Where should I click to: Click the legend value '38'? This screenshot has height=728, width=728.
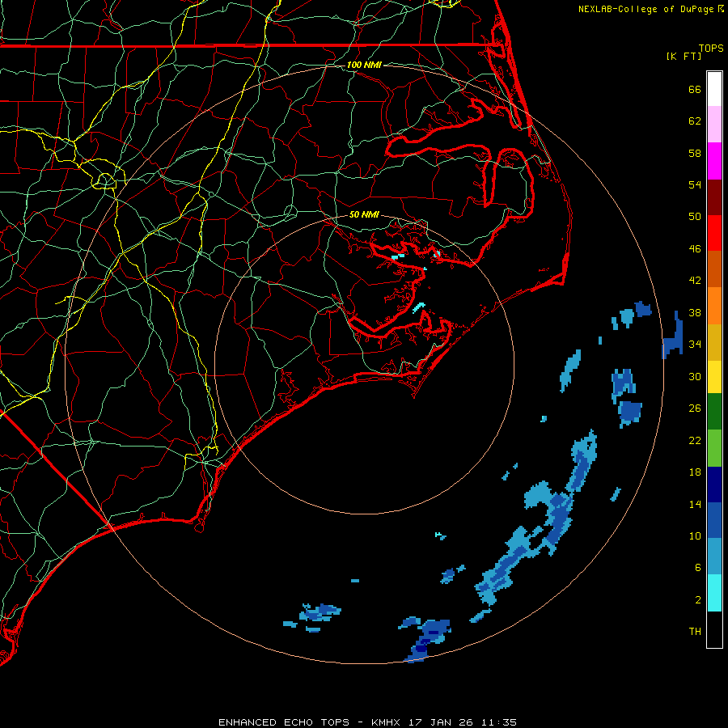[x=695, y=313]
